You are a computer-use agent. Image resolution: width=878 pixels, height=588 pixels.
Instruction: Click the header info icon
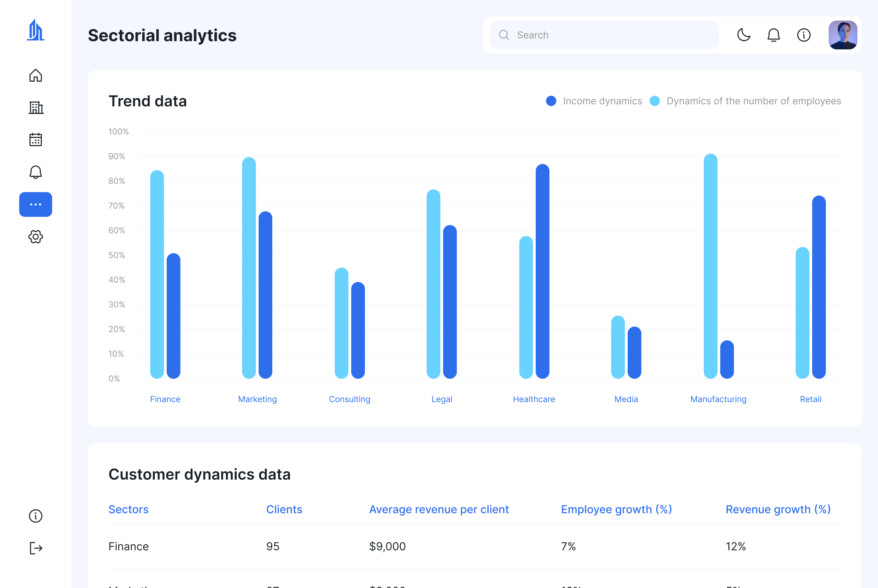point(804,35)
